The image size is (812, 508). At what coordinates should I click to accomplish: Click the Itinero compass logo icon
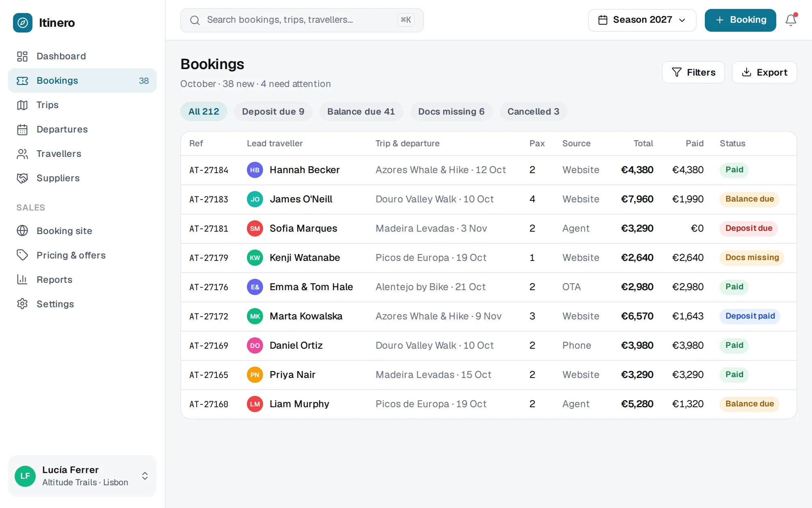pyautogui.click(x=23, y=23)
